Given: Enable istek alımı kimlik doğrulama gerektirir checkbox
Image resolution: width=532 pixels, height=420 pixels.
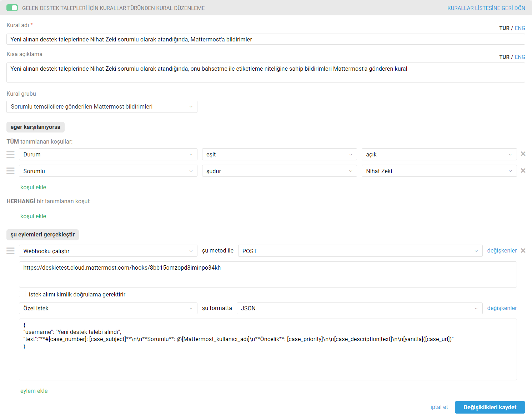Looking at the screenshot, I should 22,294.
